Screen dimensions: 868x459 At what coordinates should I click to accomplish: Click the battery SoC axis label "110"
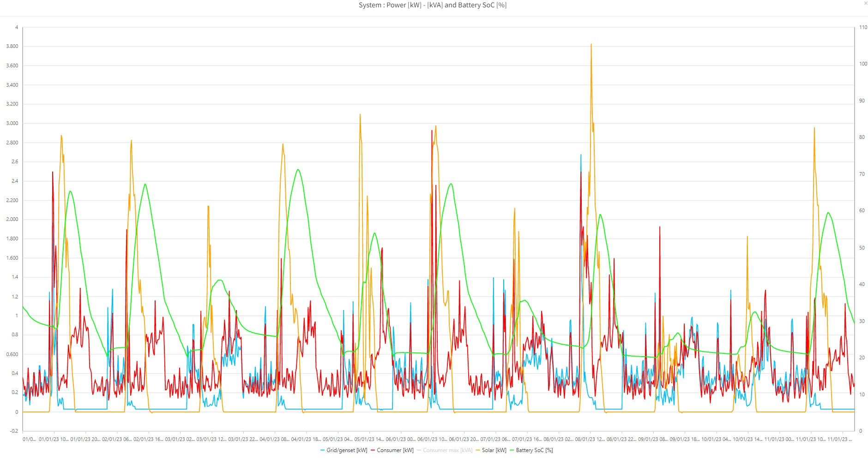pyautogui.click(x=863, y=27)
